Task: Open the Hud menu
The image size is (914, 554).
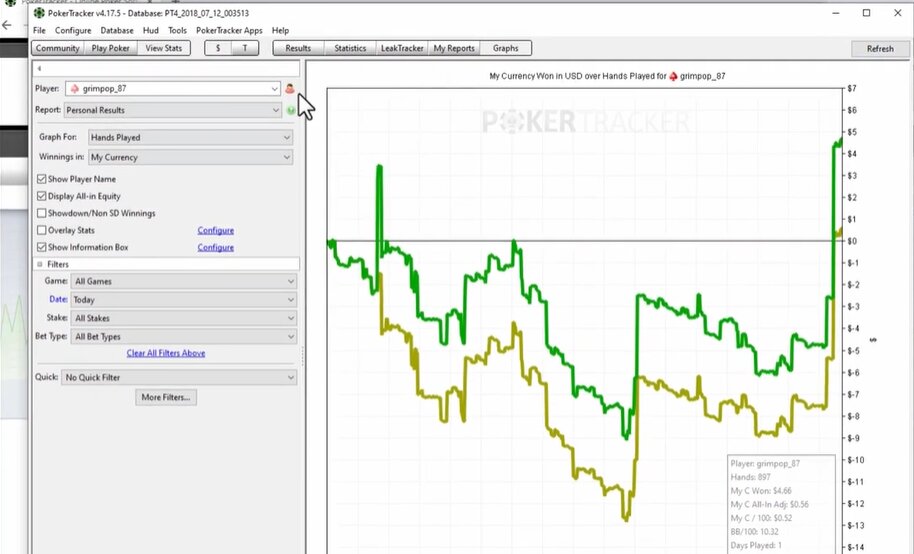Action: [x=150, y=30]
